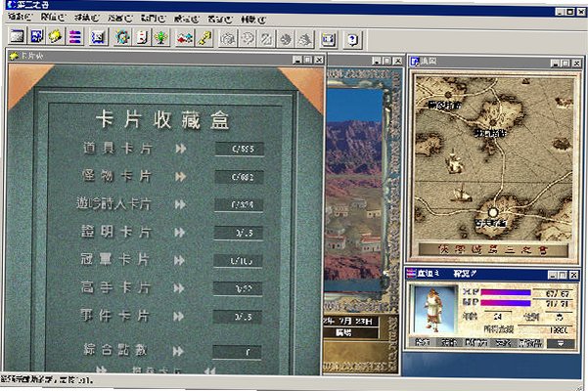
Task: Click the colorful gear ring toolbar icon
Action: pos(122,37)
